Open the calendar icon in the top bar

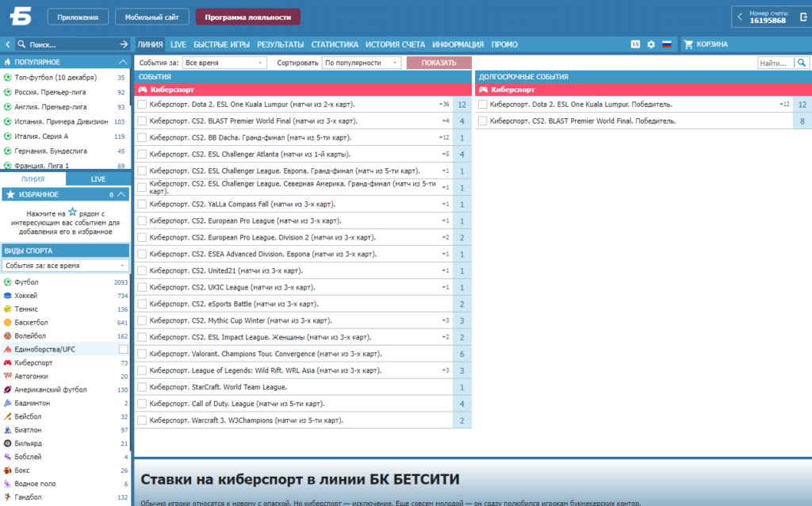(x=635, y=44)
